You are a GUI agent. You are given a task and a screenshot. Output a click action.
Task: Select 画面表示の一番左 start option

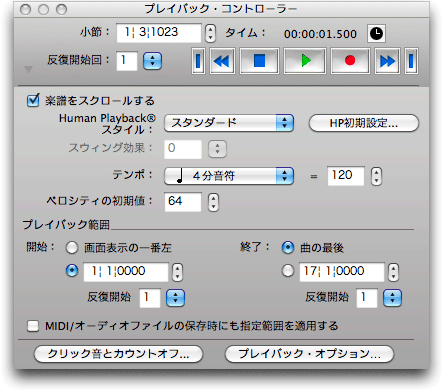coord(72,248)
